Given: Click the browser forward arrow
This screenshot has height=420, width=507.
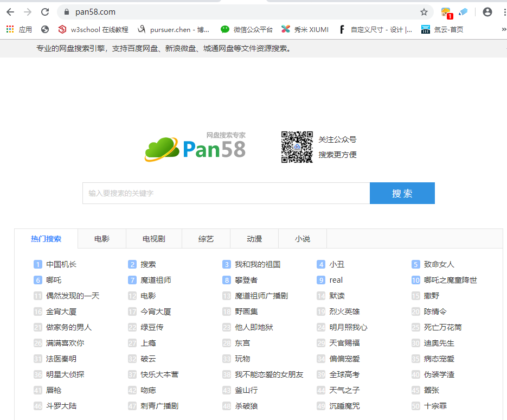Looking at the screenshot, I should click(x=28, y=12).
